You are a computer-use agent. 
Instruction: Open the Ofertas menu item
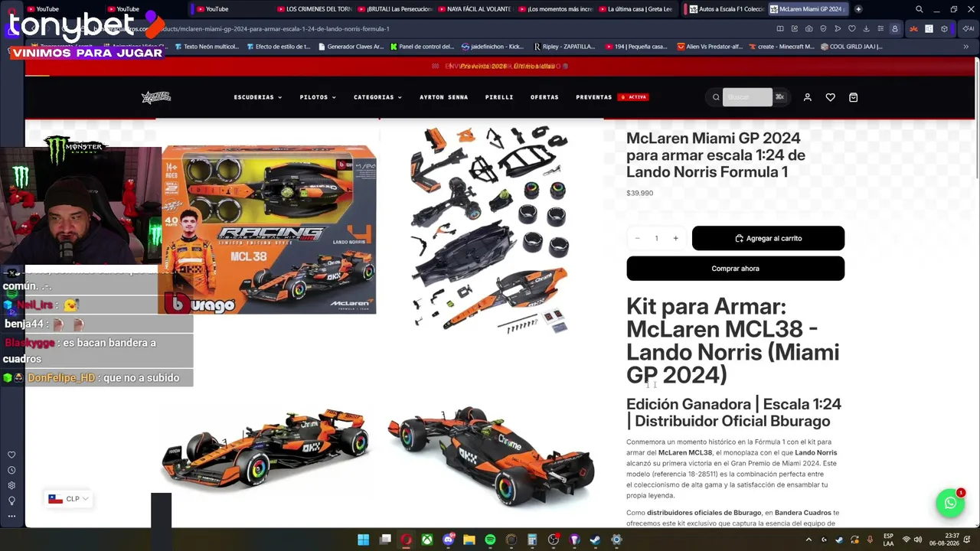point(544,97)
